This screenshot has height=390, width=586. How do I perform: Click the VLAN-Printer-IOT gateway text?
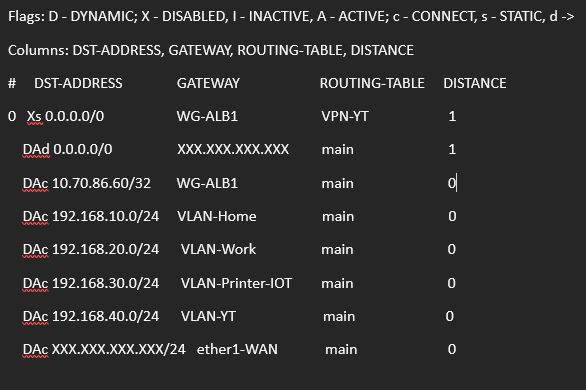[x=236, y=283]
